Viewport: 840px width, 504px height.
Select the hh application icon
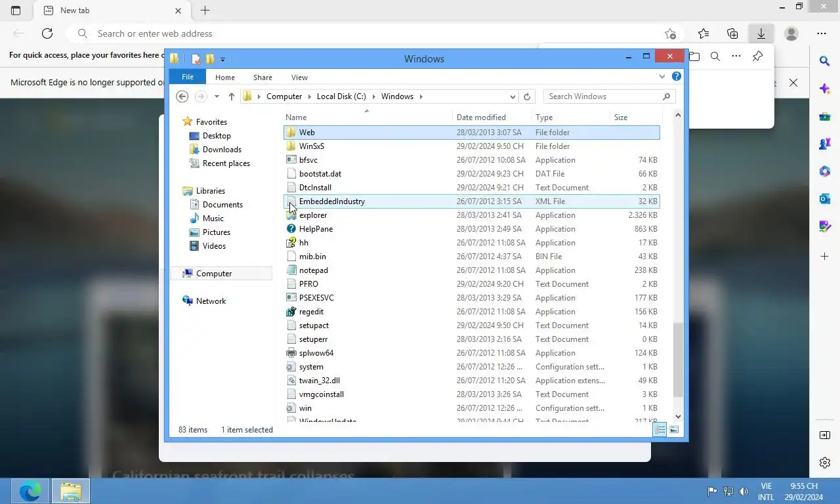pyautogui.click(x=291, y=243)
